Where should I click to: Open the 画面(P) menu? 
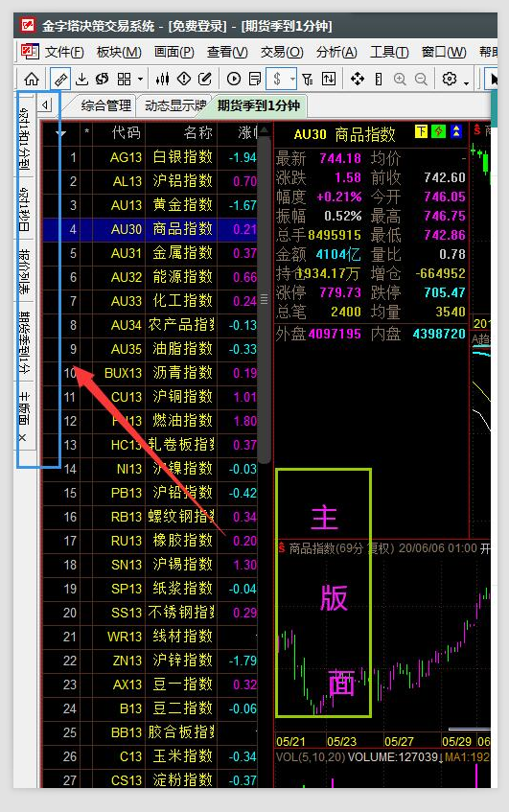pos(174,52)
